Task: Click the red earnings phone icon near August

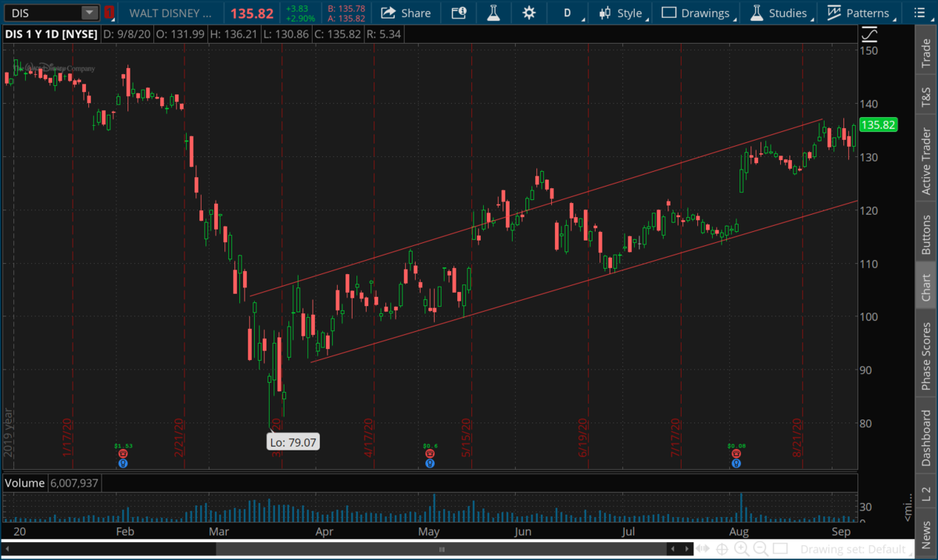Action: click(x=736, y=453)
